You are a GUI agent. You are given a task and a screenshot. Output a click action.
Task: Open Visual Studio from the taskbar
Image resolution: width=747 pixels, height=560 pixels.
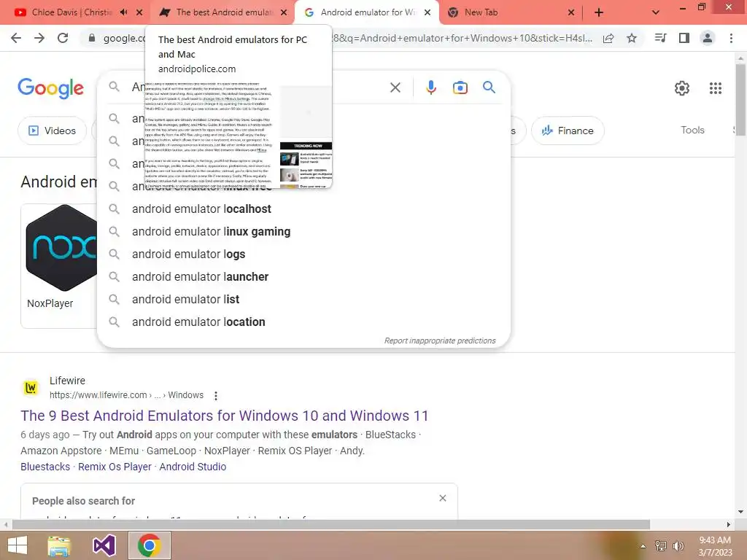104,545
